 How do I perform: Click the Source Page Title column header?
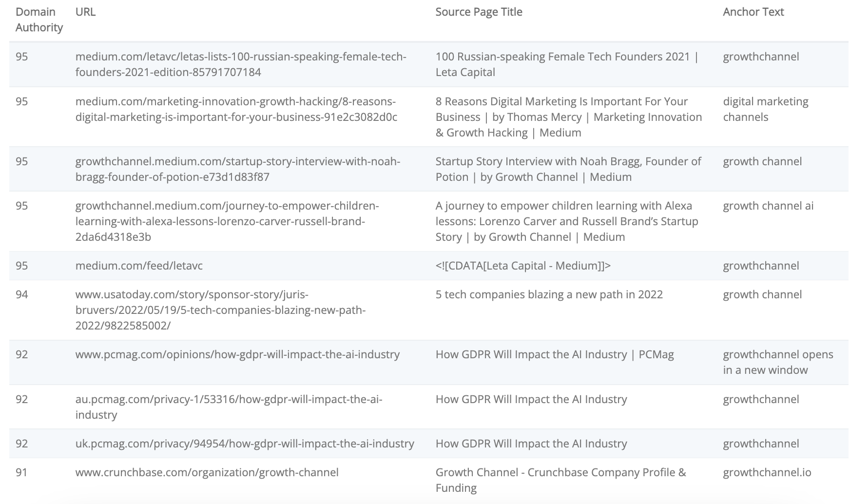(x=479, y=12)
